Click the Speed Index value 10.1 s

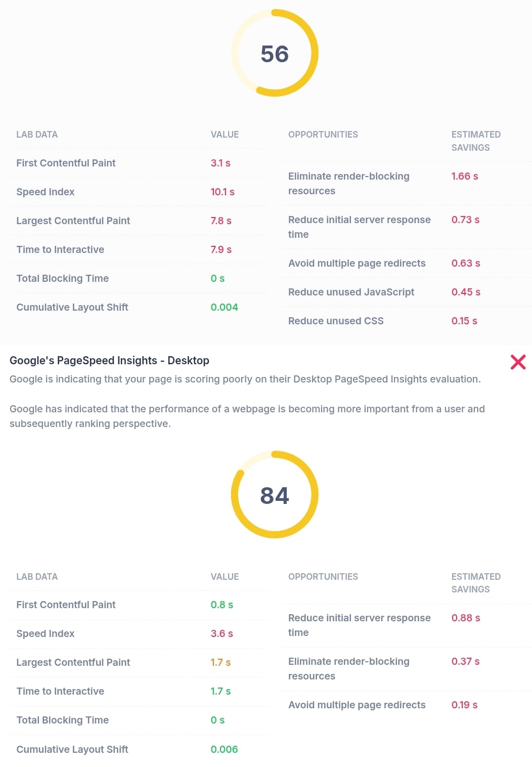(x=223, y=192)
